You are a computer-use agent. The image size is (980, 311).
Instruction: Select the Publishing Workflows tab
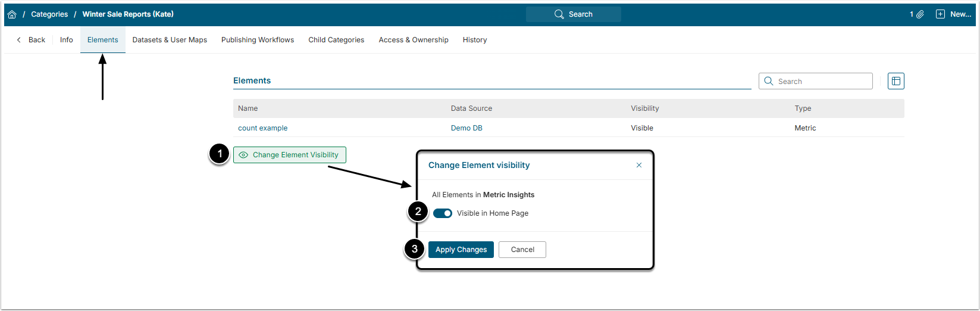point(258,40)
